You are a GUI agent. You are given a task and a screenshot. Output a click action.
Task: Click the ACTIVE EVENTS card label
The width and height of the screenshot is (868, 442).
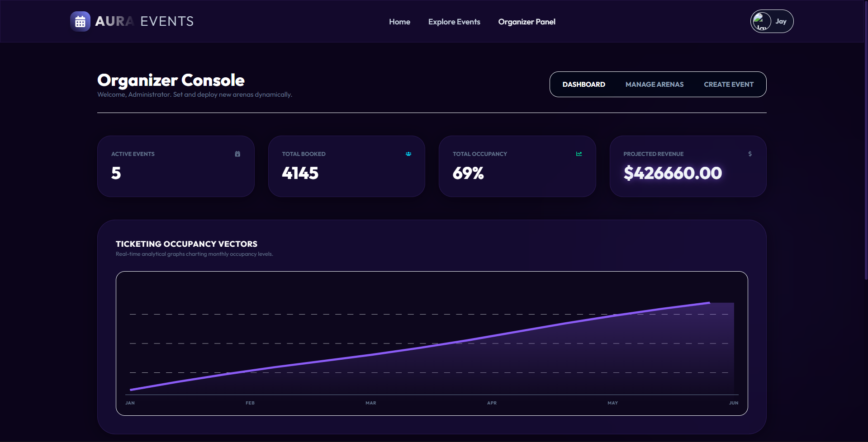click(x=133, y=154)
